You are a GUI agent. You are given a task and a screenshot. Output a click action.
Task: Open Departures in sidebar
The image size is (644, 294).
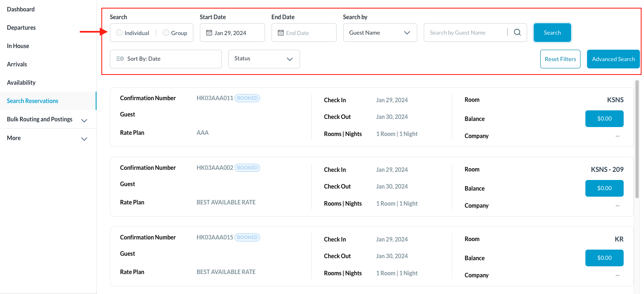[21, 27]
